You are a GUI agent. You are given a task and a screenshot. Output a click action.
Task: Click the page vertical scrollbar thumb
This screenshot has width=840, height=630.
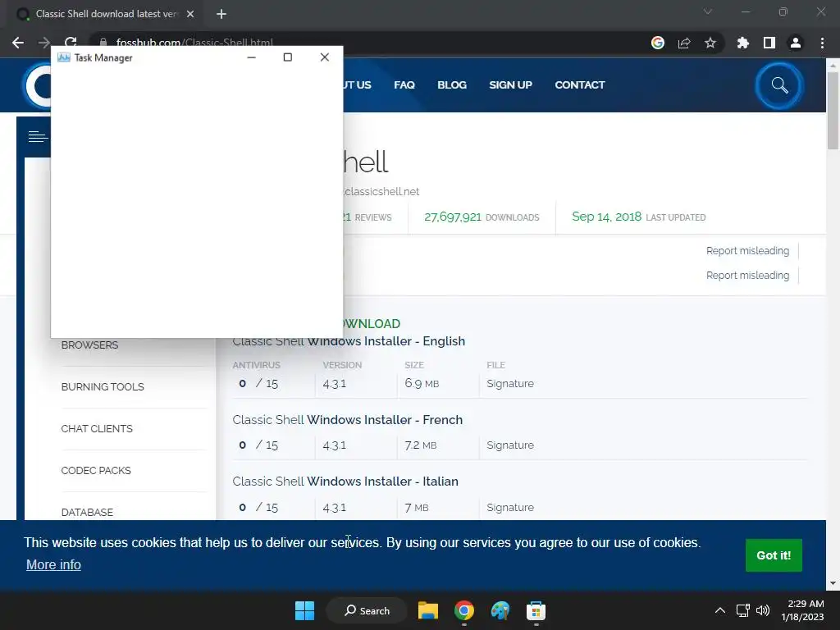[x=833, y=111]
